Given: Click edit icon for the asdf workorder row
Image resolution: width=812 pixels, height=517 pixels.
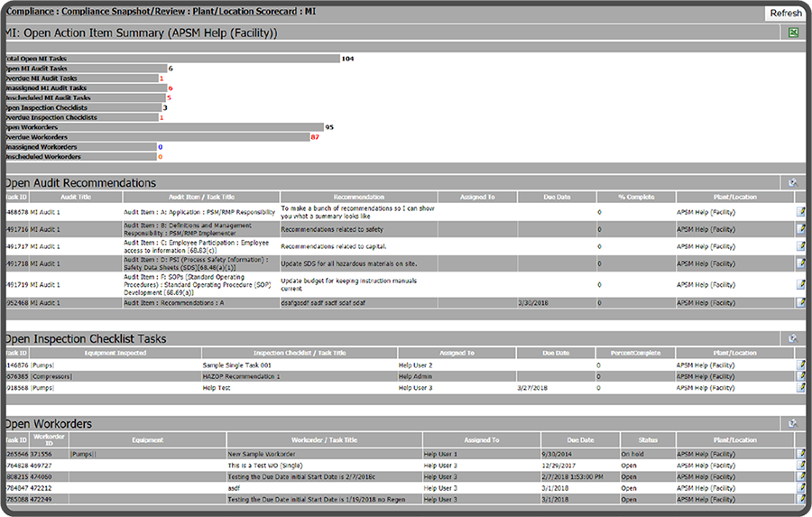Looking at the screenshot, I should 800,488.
